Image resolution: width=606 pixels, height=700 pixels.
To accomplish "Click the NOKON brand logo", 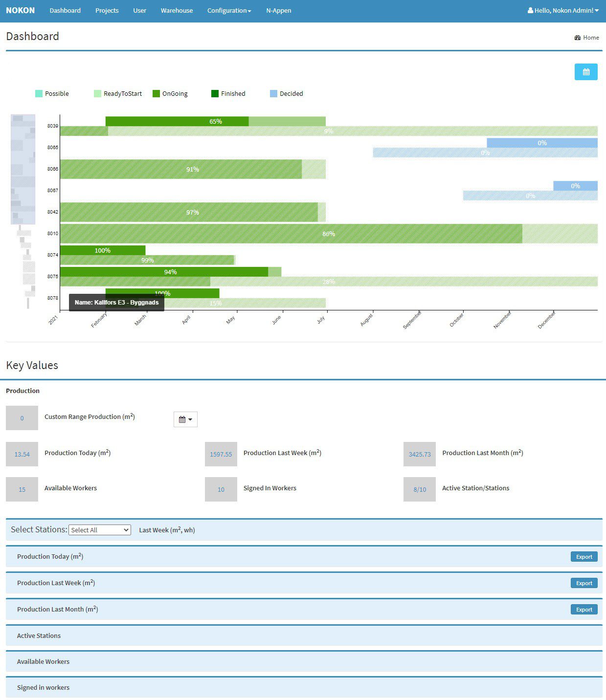I will [21, 10].
